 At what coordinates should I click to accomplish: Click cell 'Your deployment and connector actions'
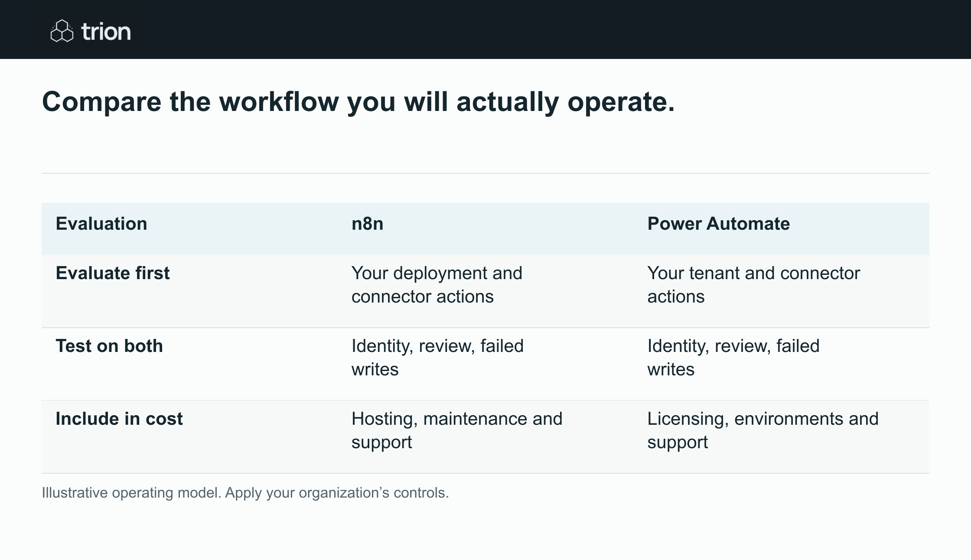[x=437, y=285]
